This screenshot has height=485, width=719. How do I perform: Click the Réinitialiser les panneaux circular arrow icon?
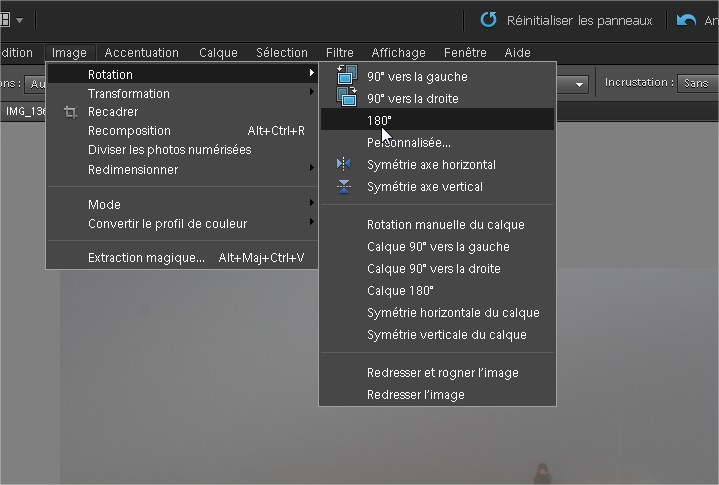pyautogui.click(x=489, y=20)
